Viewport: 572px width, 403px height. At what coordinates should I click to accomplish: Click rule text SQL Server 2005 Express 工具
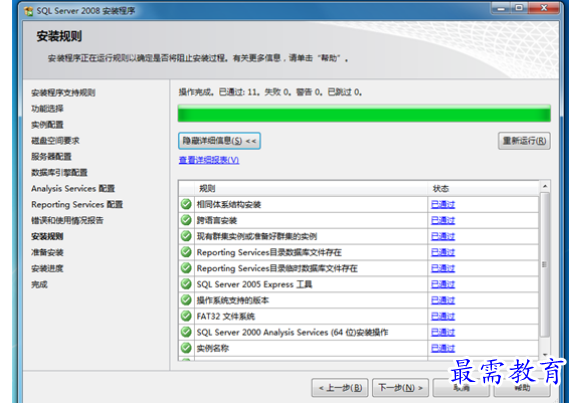pos(254,284)
